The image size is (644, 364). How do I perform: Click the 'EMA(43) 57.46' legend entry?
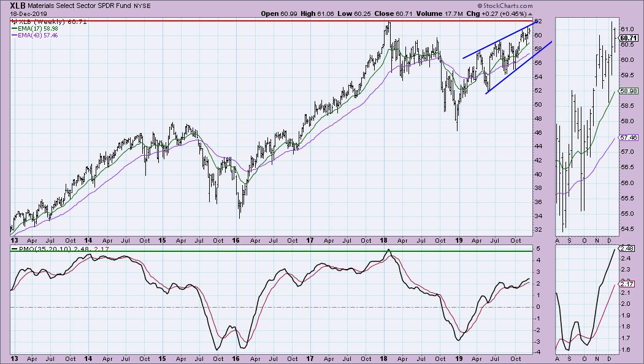37,36
